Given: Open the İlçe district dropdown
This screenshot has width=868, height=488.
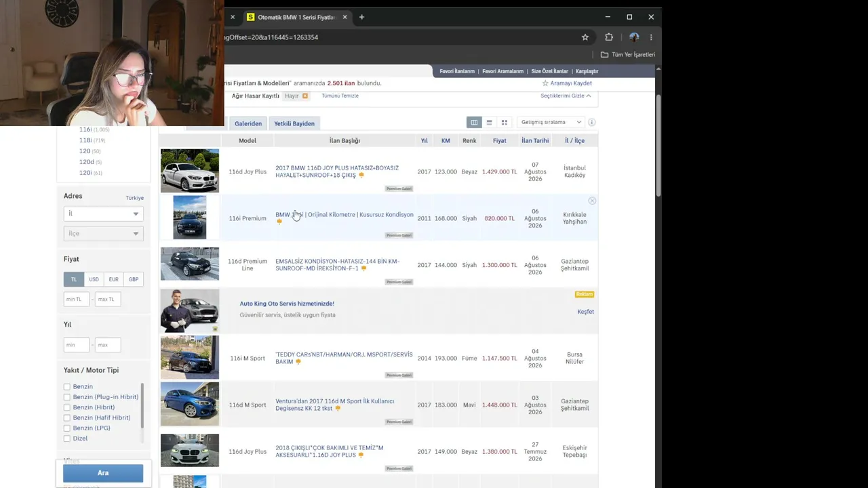Looking at the screenshot, I should [x=103, y=234].
